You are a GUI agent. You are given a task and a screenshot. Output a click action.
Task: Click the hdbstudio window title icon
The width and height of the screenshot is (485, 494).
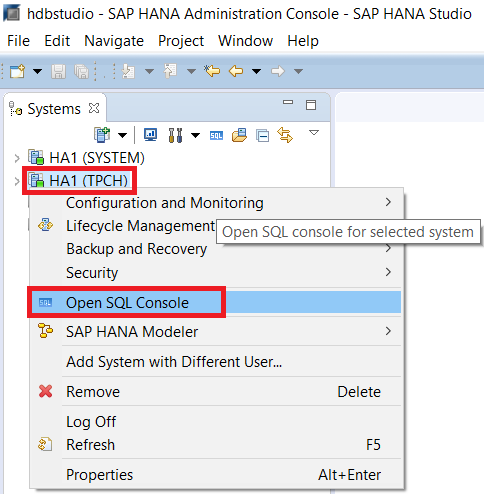(11, 13)
